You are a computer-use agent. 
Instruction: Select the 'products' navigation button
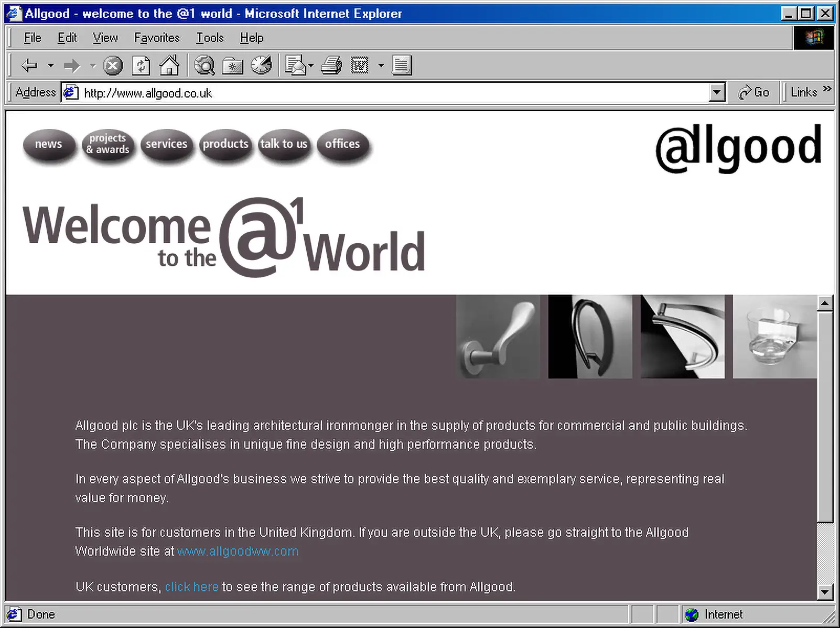click(225, 144)
